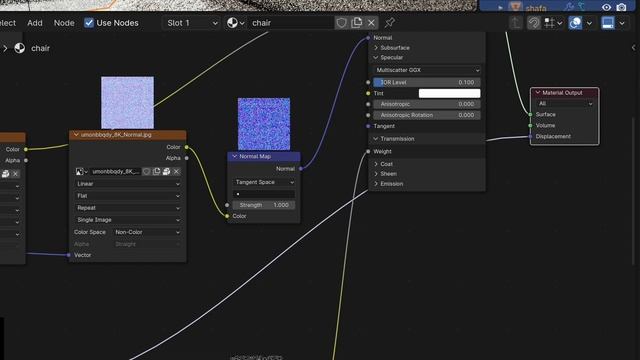Adjust the Anisotropic Rotation slider
640x360 pixels.
[427, 115]
